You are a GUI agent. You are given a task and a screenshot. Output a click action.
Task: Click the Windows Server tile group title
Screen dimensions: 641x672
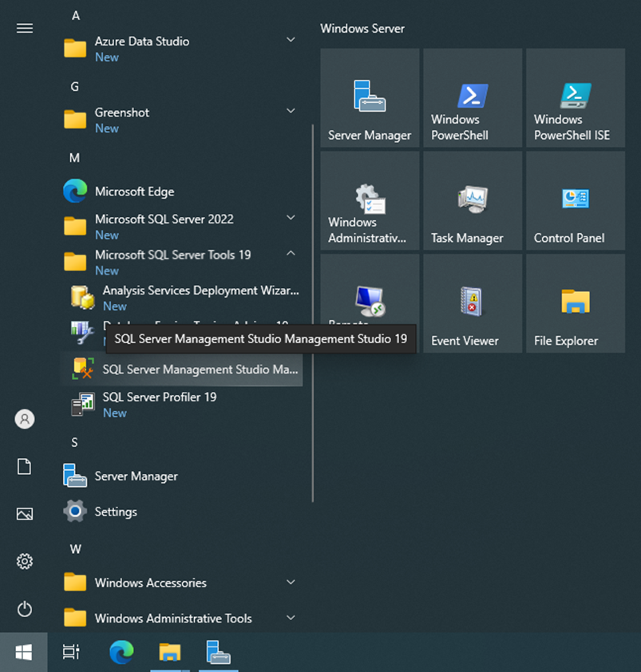362,29
